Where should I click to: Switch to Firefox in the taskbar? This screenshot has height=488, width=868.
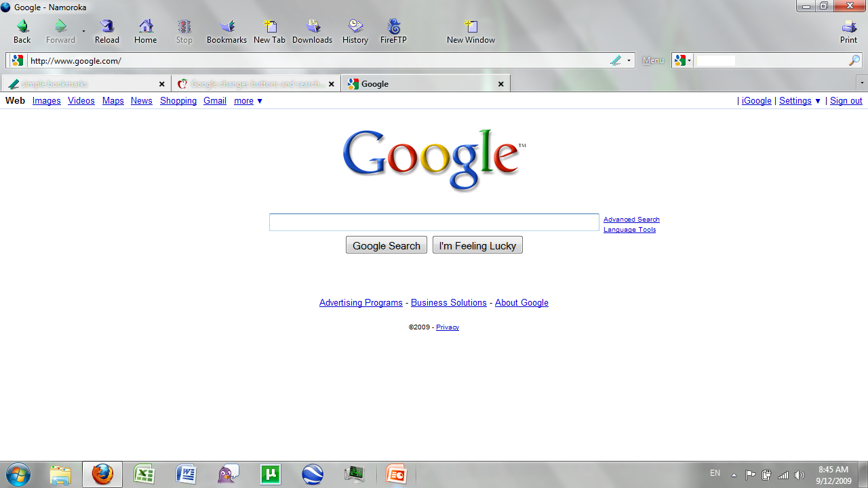(x=102, y=474)
